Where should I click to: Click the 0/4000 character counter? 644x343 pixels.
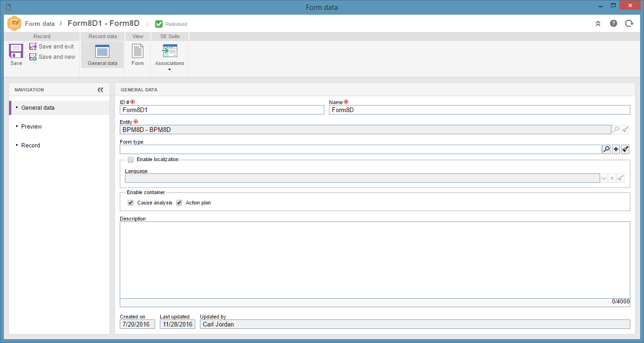621,302
